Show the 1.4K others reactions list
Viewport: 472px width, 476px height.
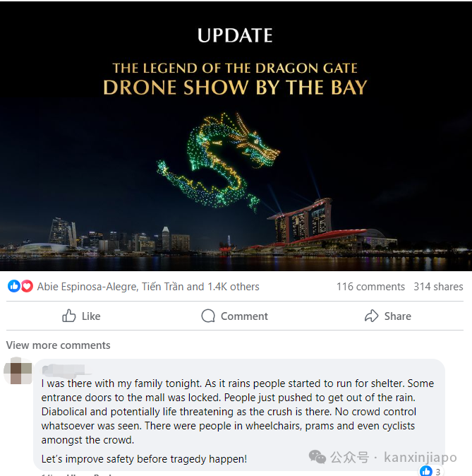coord(234,287)
